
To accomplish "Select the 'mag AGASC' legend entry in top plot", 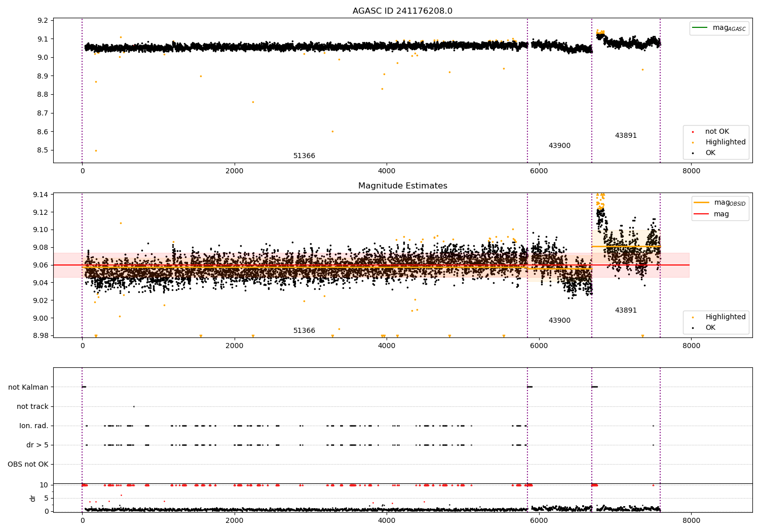I will [x=729, y=28].
